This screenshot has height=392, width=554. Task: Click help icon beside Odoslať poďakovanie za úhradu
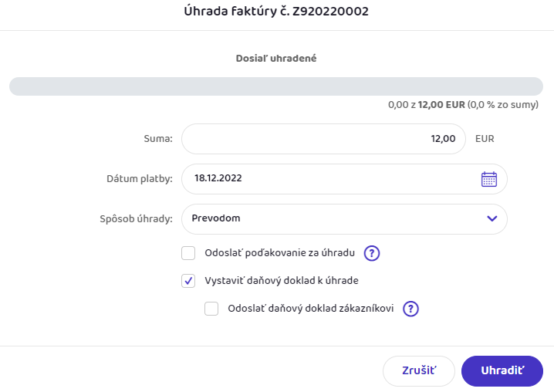(x=372, y=253)
